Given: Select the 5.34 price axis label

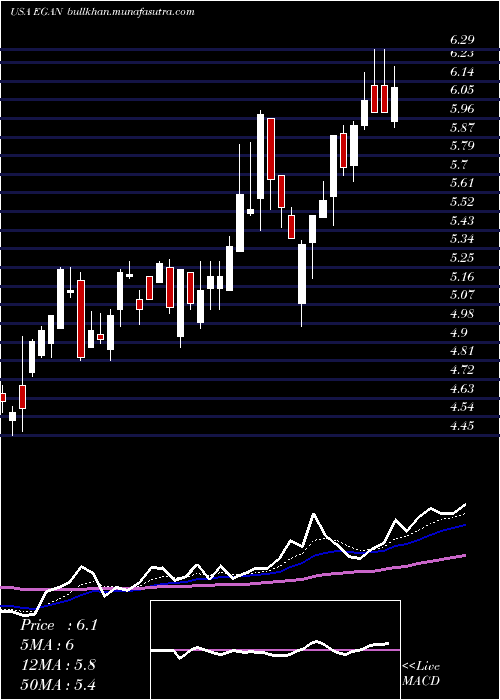Looking at the screenshot, I should click(x=462, y=239).
